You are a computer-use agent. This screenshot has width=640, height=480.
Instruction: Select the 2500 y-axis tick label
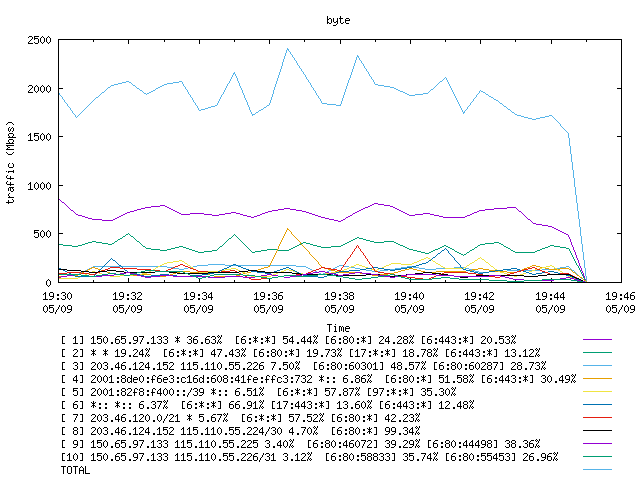pyautogui.click(x=40, y=40)
